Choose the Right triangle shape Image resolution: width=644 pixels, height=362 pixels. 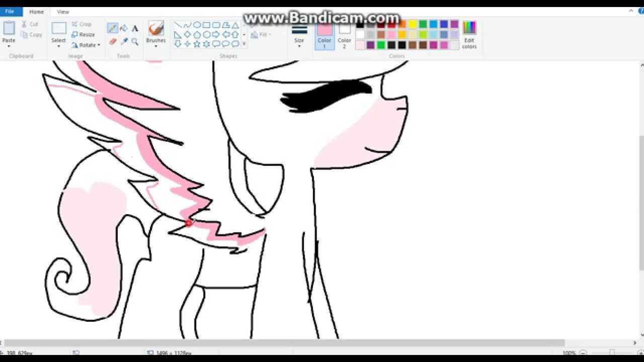(178, 35)
